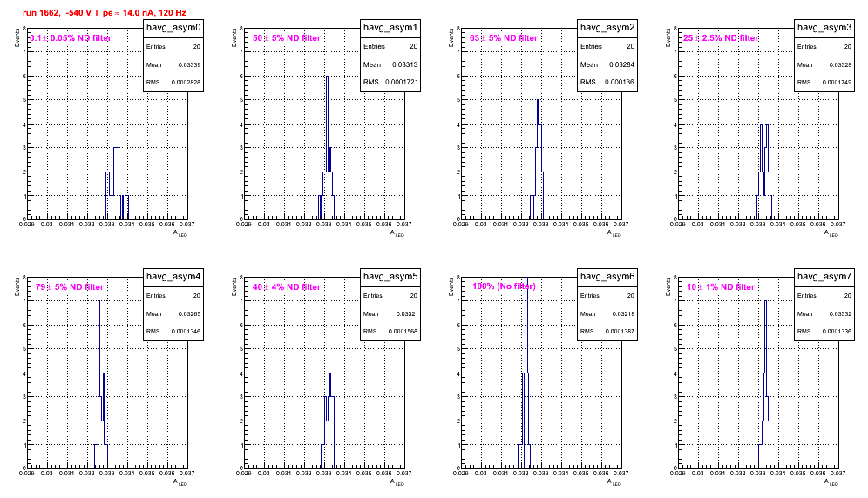
Task: Click the RMS value 0.000136
Action: (620, 83)
